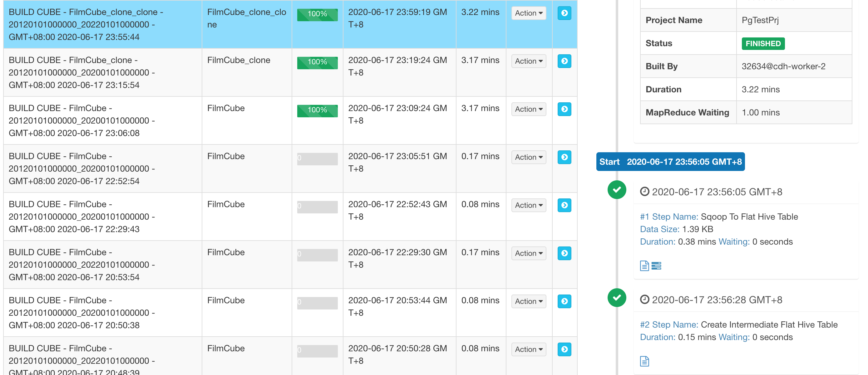The height and width of the screenshot is (375, 868).
Task: Click green checkmark of step #1 timeline
Action: 617,190
